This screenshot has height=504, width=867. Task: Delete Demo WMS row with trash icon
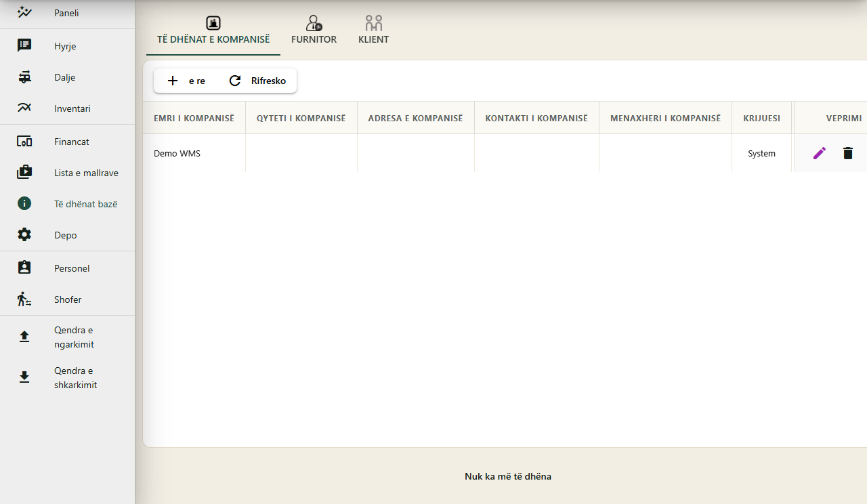tap(848, 153)
